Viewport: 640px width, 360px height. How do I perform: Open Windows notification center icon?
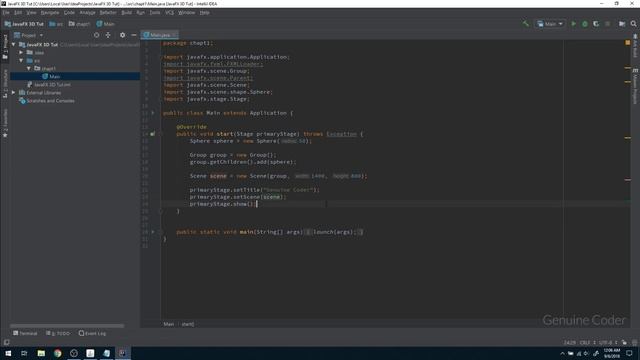tap(630, 353)
